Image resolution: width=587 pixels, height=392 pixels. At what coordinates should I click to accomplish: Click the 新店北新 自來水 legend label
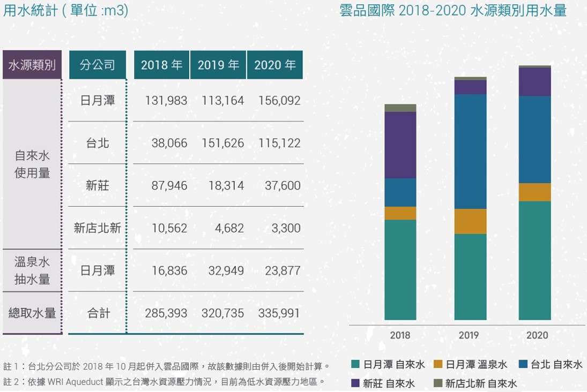[x=481, y=383]
